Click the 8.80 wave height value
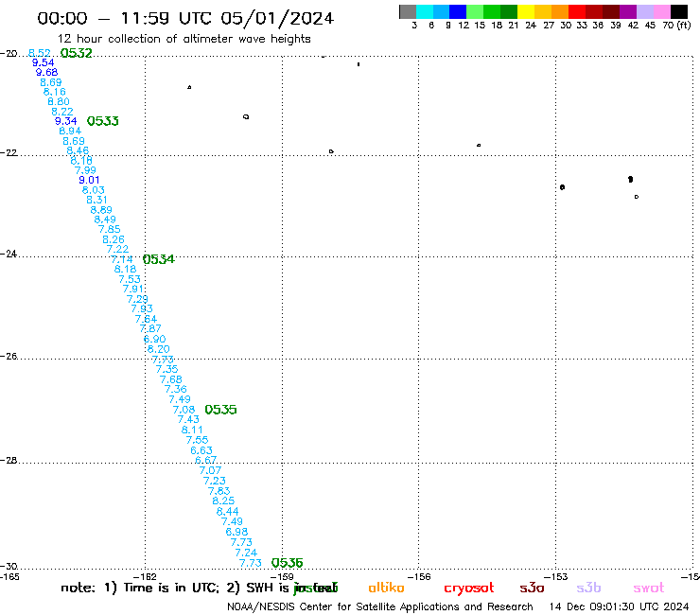Viewport: 700px width, 615px height. coord(59,101)
